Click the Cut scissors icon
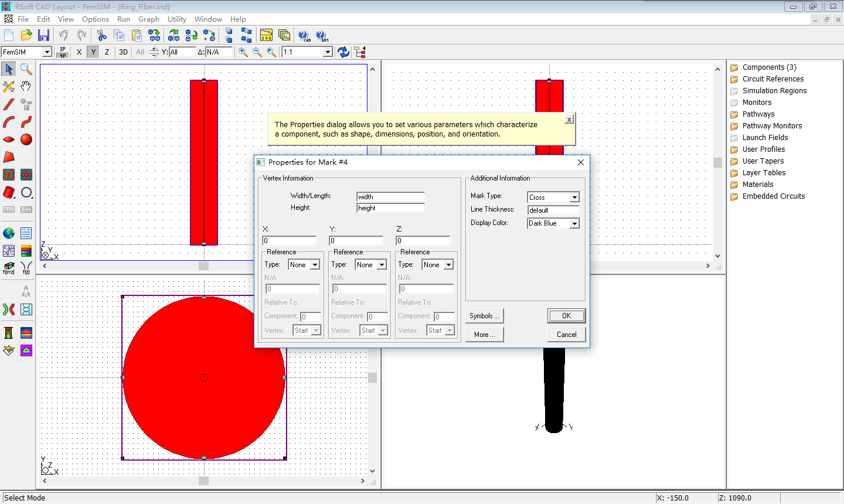 (x=102, y=35)
